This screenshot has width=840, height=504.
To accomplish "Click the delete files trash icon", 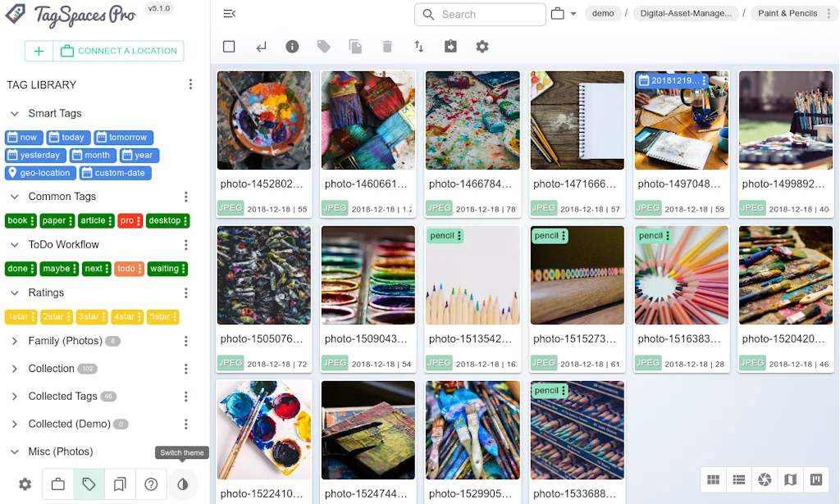I will pos(386,47).
